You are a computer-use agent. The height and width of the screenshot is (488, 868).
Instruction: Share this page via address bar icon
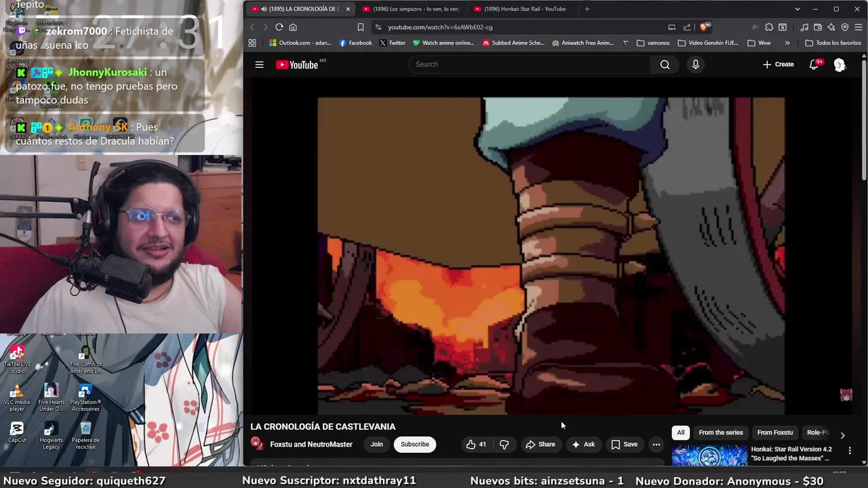pos(687,27)
